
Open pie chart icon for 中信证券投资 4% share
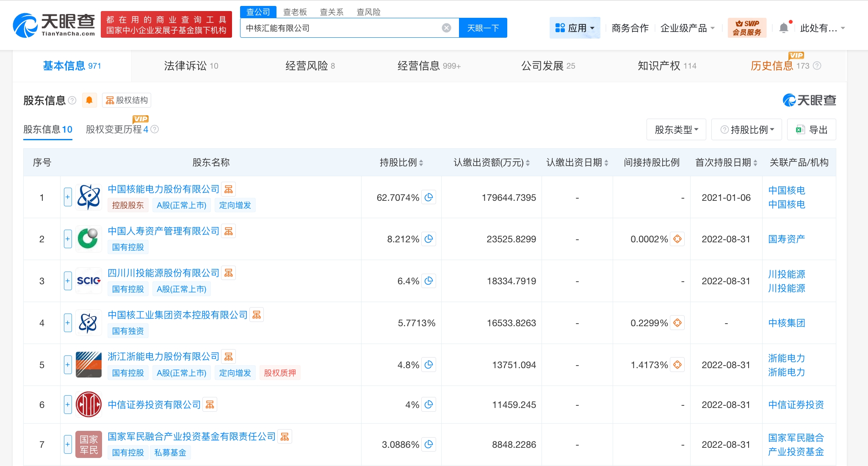(429, 405)
